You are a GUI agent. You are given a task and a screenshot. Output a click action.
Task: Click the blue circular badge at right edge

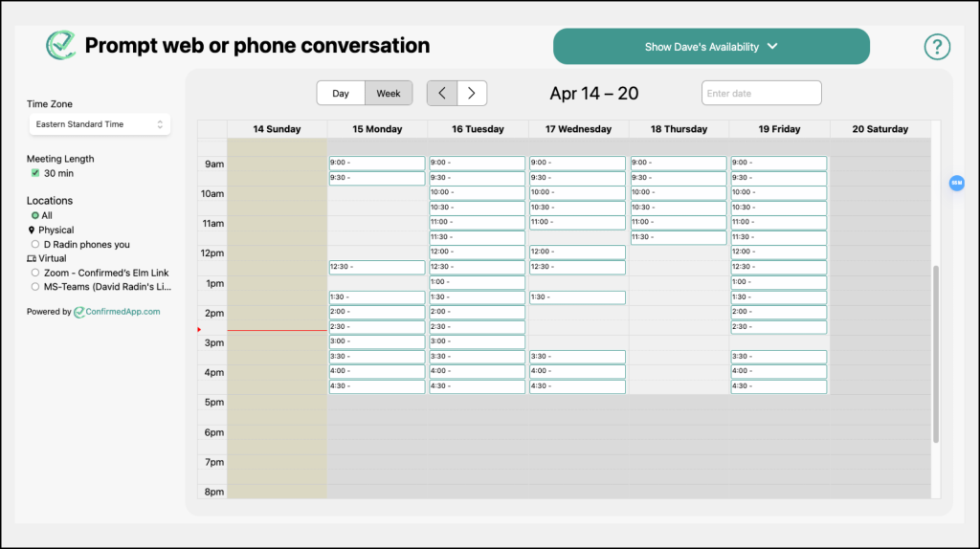click(956, 183)
